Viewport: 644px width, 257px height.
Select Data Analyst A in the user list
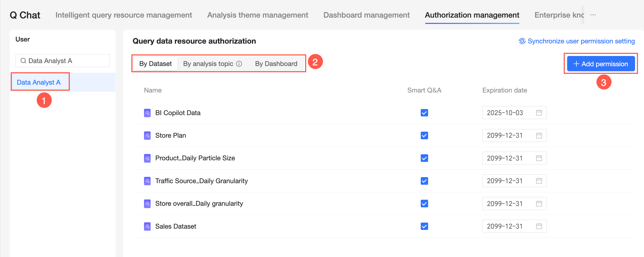[39, 83]
